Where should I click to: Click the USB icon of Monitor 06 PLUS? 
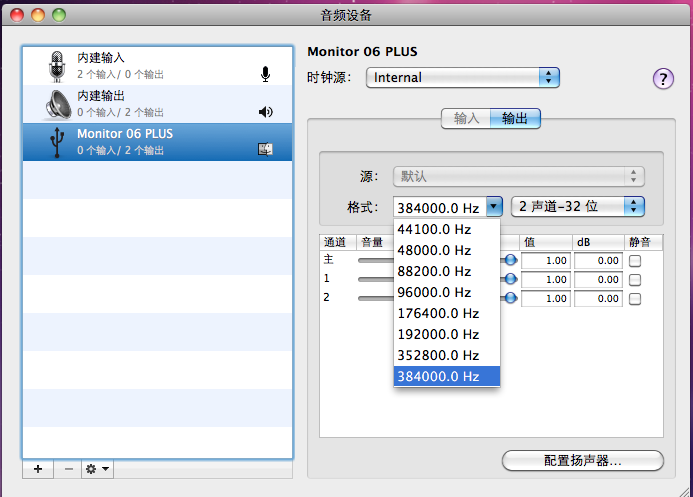tap(57, 142)
